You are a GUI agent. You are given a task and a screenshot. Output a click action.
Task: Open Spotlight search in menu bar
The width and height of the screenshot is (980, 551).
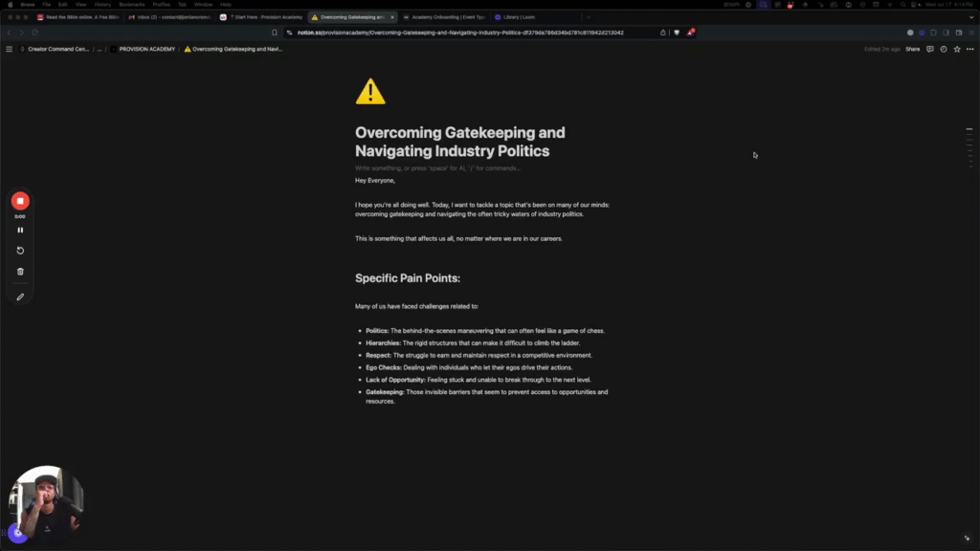[x=903, y=5]
